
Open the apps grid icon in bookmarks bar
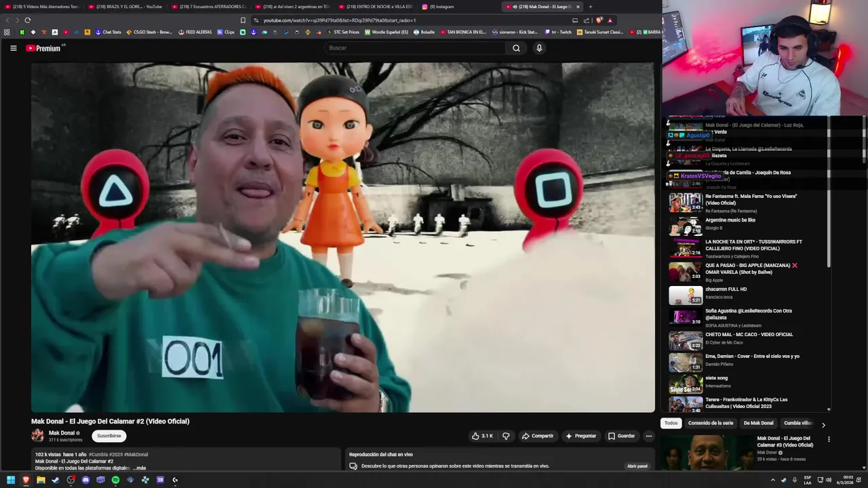click(x=7, y=32)
